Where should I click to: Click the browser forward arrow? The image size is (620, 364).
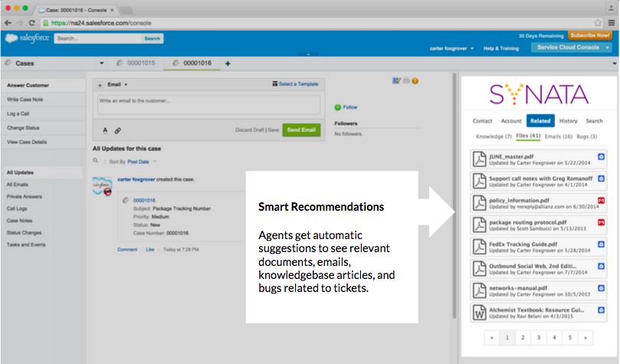[x=20, y=23]
